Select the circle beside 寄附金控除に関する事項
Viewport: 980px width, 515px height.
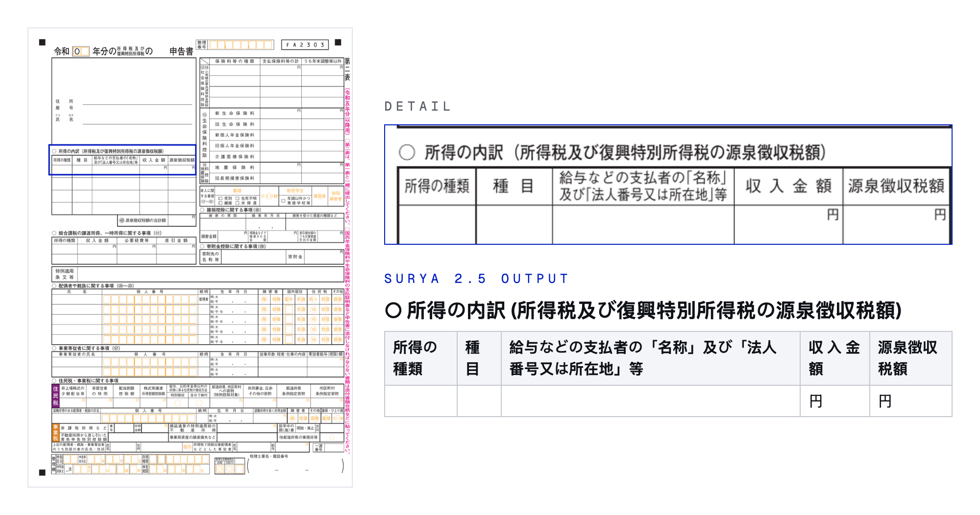pyautogui.click(x=202, y=246)
